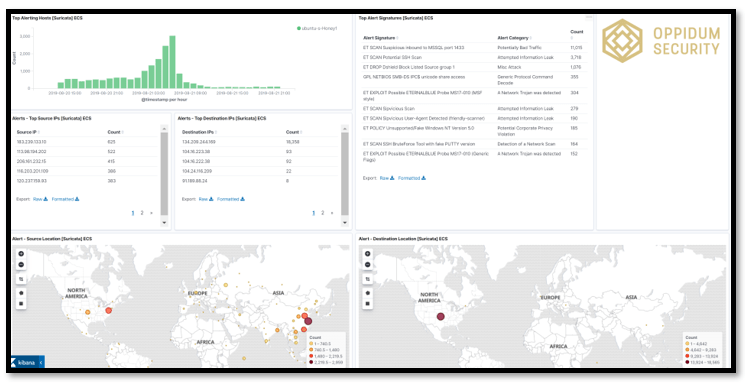Select page 1 in Source IPs pagination
The width and height of the screenshot is (745, 384).
(133, 213)
